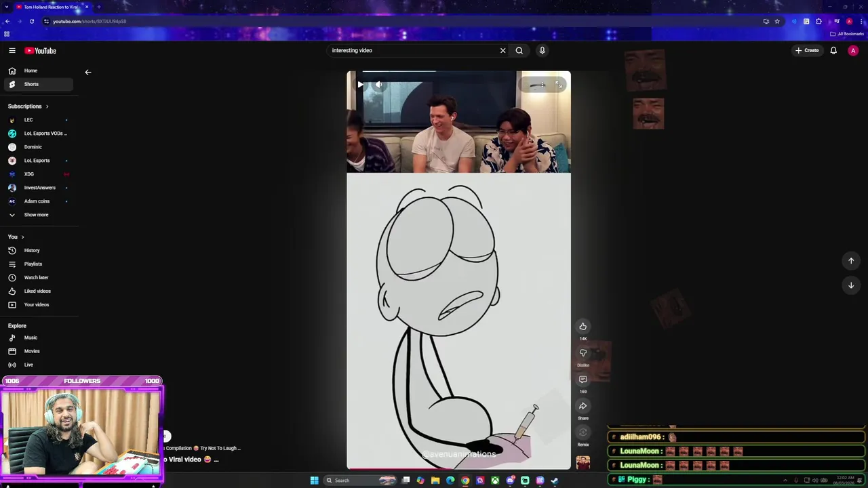Image resolution: width=868 pixels, height=488 pixels.
Task: Open the Dominic channel subscription
Action: 39,147
